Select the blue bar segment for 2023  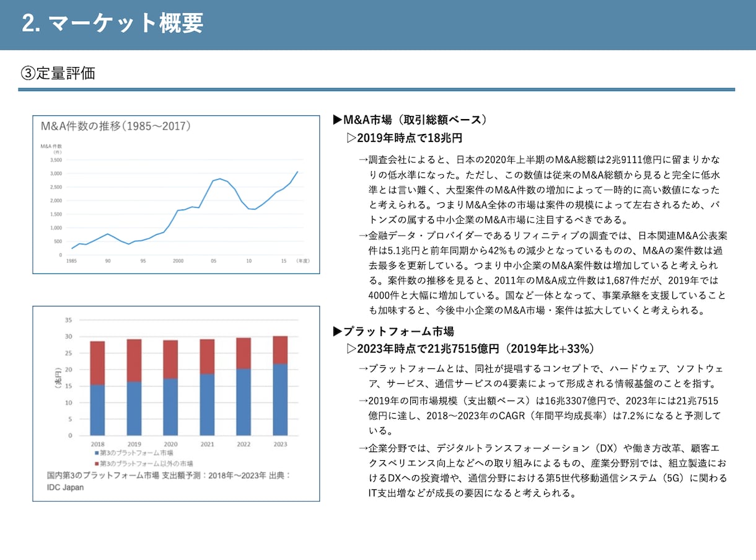point(280,399)
